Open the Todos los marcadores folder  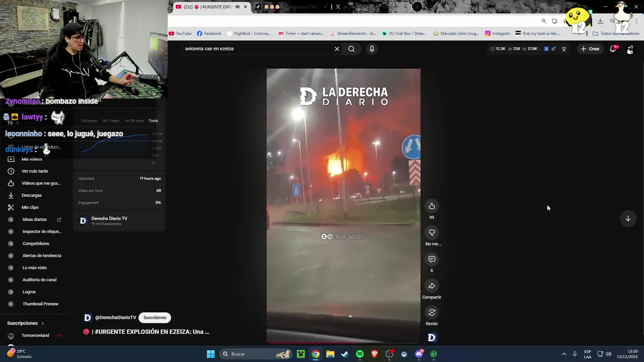[616, 34]
